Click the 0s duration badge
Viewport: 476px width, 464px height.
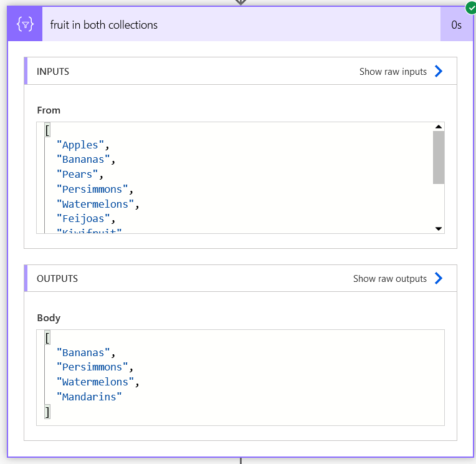coord(456,25)
